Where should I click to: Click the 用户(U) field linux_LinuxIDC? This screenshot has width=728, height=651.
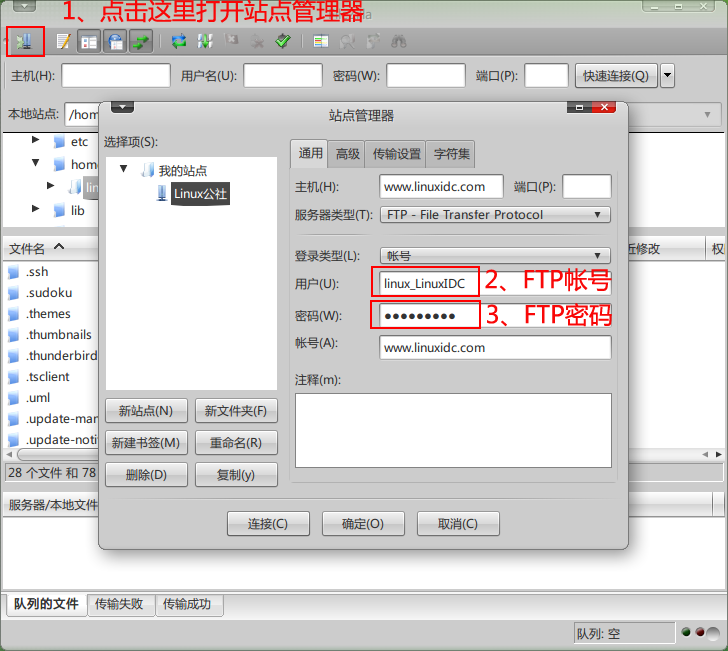(495, 283)
